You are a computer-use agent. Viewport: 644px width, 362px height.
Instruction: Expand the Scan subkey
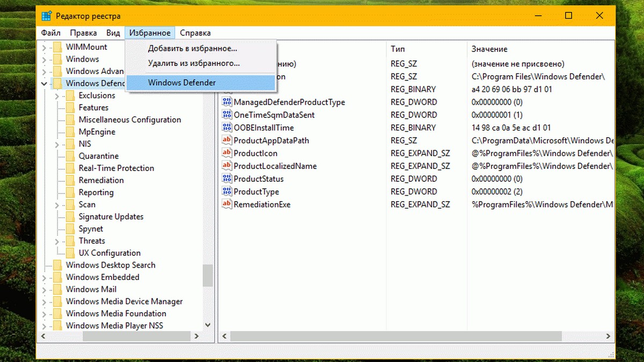click(x=57, y=204)
